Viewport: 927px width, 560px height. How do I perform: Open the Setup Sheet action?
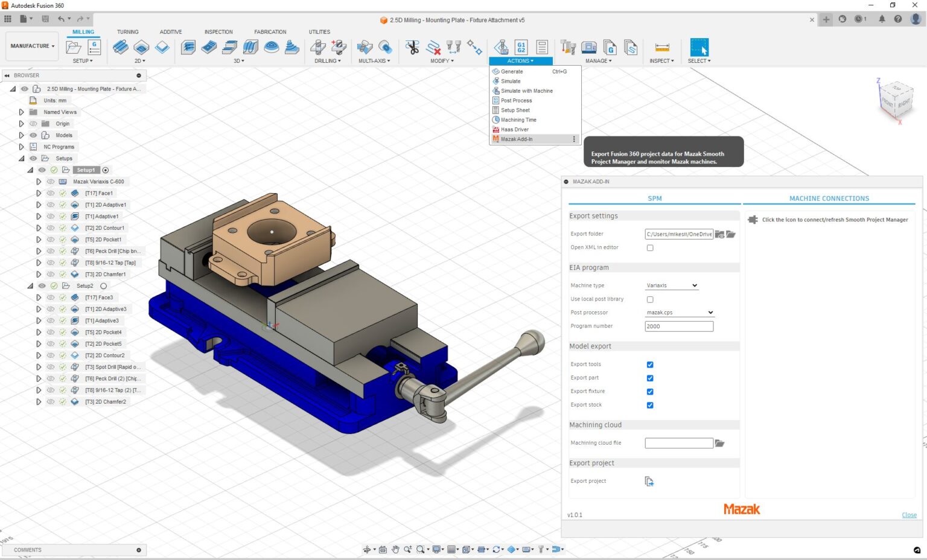(516, 110)
